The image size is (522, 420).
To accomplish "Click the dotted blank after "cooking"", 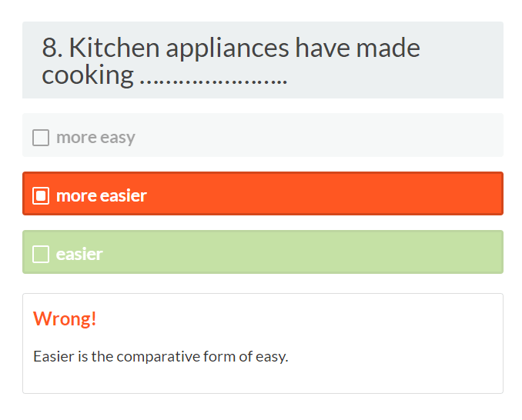I will (213, 76).
